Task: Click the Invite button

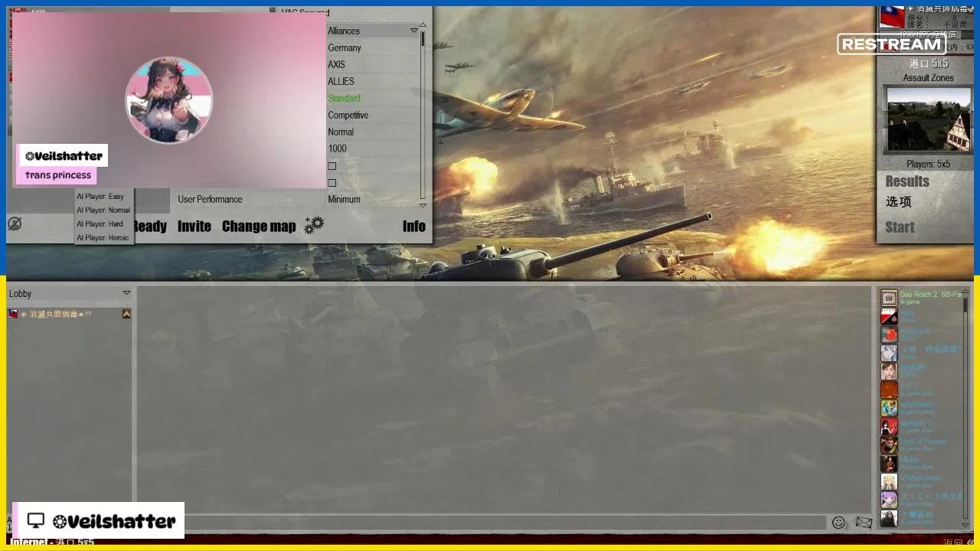Action: pos(194,227)
